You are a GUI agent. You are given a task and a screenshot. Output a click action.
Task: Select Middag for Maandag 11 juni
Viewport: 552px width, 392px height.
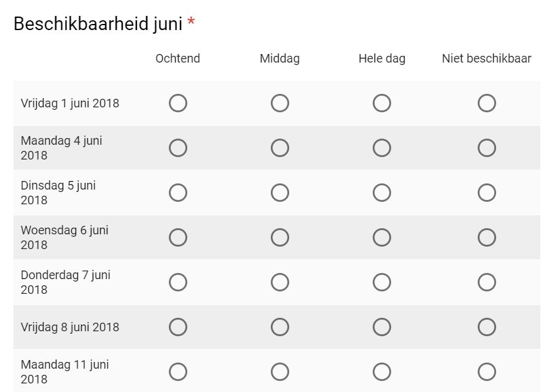280,372
